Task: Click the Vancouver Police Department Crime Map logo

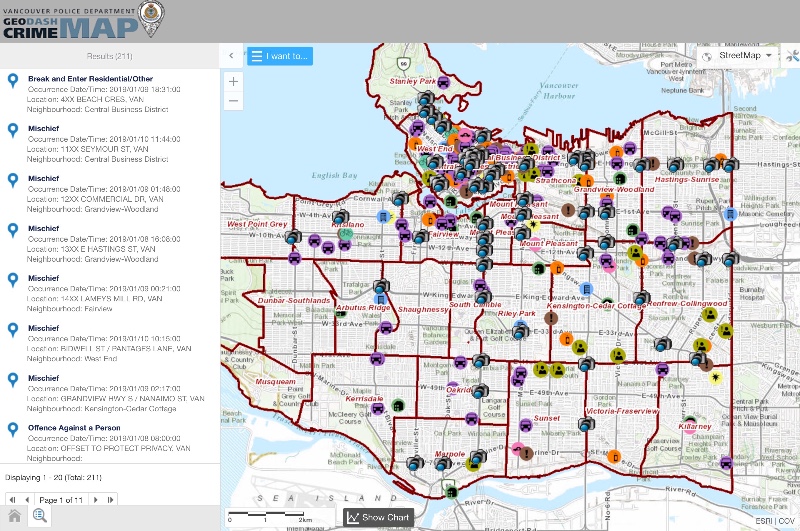Action: point(84,21)
